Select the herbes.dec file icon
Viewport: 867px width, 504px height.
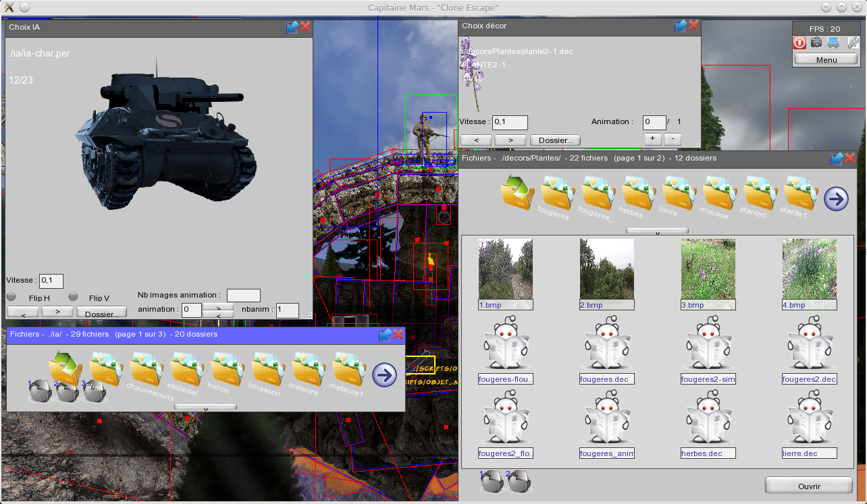pyautogui.click(x=708, y=420)
